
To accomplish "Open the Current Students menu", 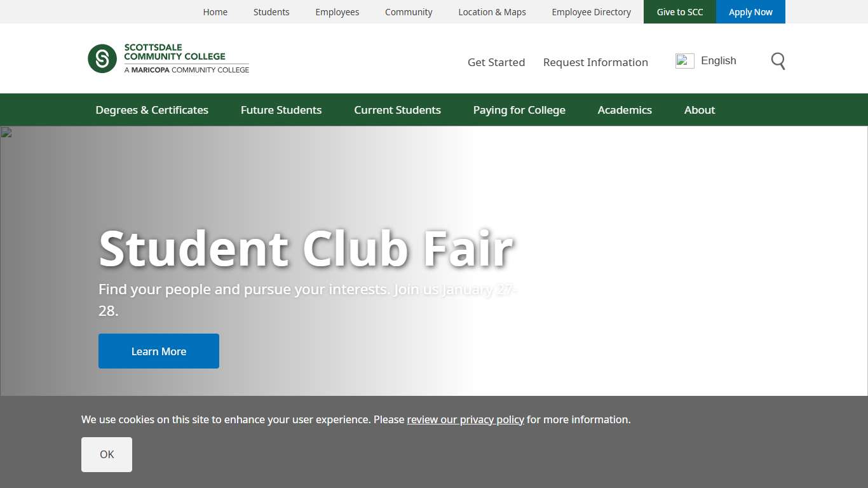I will (397, 109).
